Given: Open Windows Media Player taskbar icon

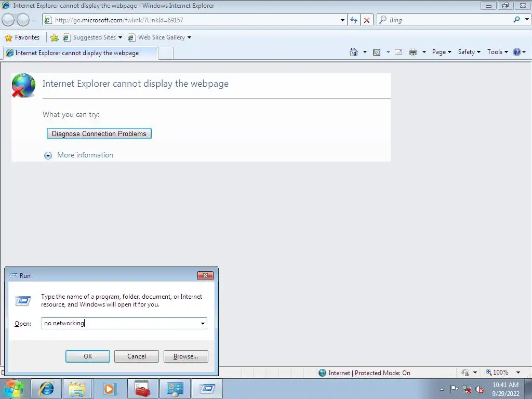Looking at the screenshot, I should 109,389.
